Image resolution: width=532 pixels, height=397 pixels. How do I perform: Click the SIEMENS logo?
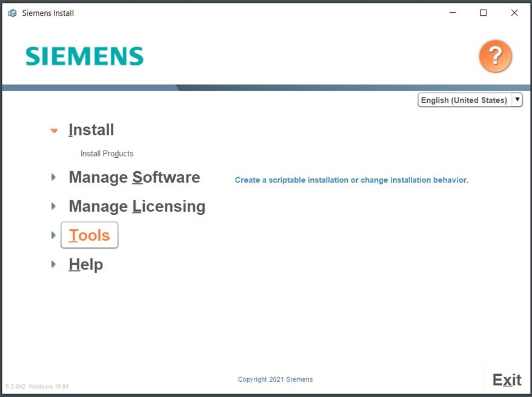click(x=84, y=56)
